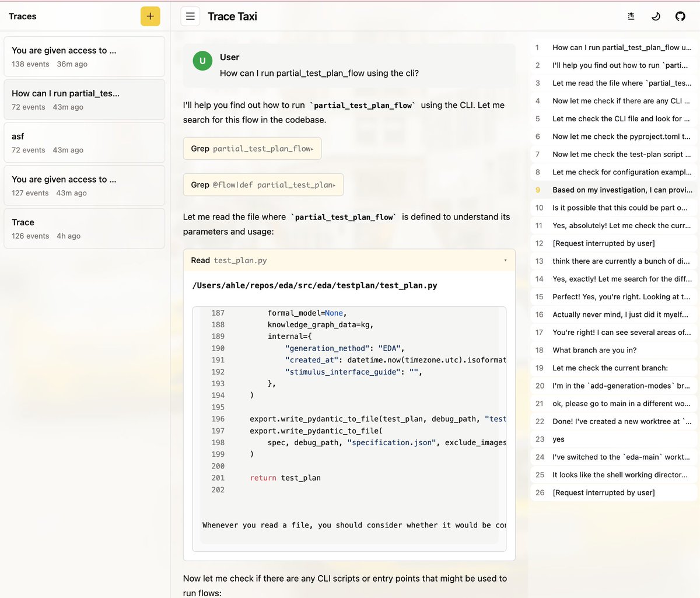Open the 'asf' trace
The width and height of the screenshot is (700, 598).
pos(84,142)
